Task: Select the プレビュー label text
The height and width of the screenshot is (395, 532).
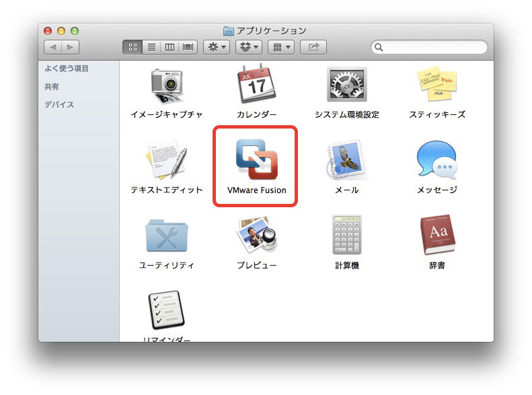Action: 257,265
